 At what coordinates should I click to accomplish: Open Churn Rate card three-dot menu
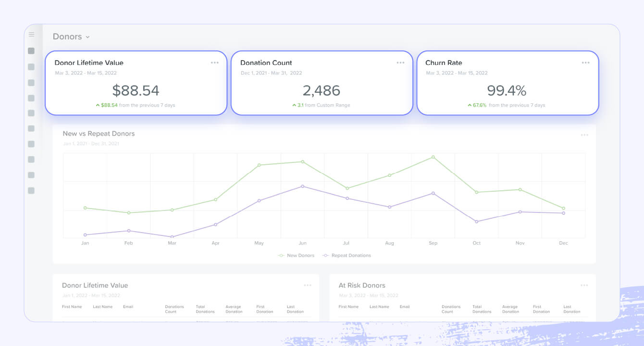point(585,63)
